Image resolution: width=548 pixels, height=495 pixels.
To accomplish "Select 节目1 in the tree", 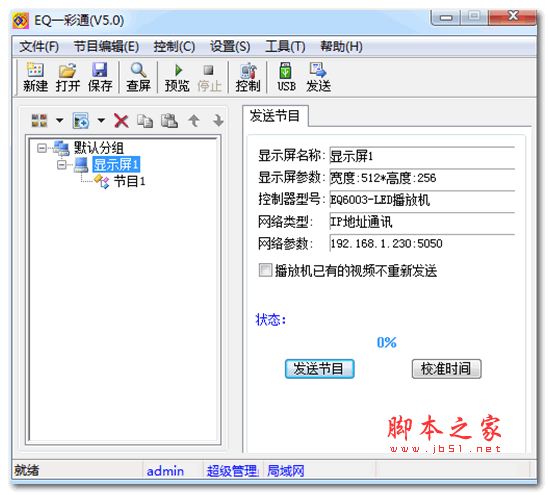I will click(x=129, y=181).
